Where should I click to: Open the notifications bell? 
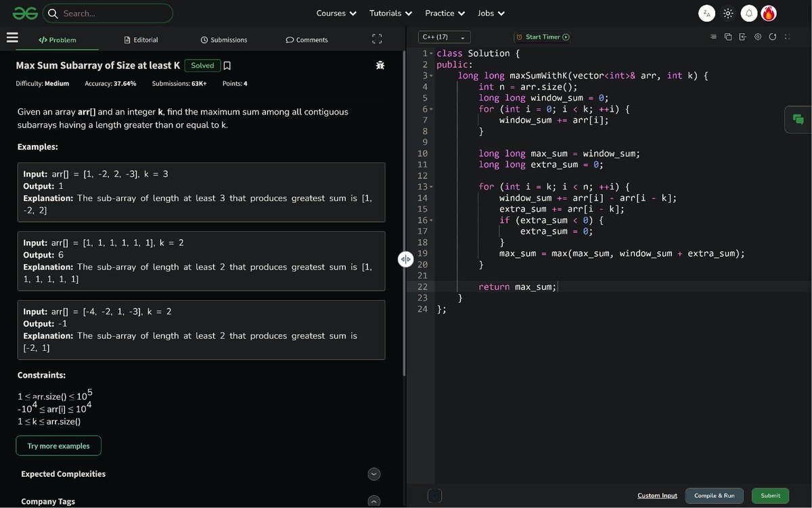(x=748, y=13)
